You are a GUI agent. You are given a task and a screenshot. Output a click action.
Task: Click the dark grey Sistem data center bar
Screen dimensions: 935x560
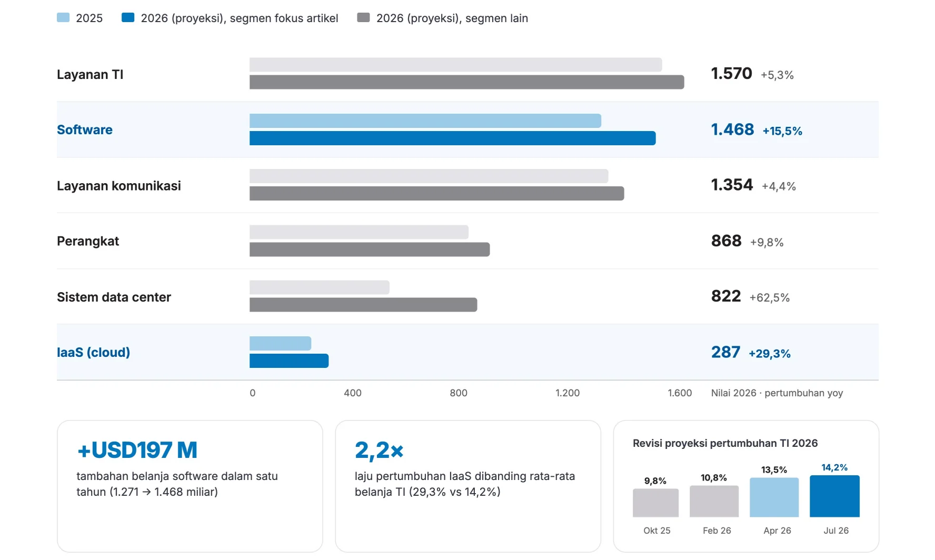point(363,305)
